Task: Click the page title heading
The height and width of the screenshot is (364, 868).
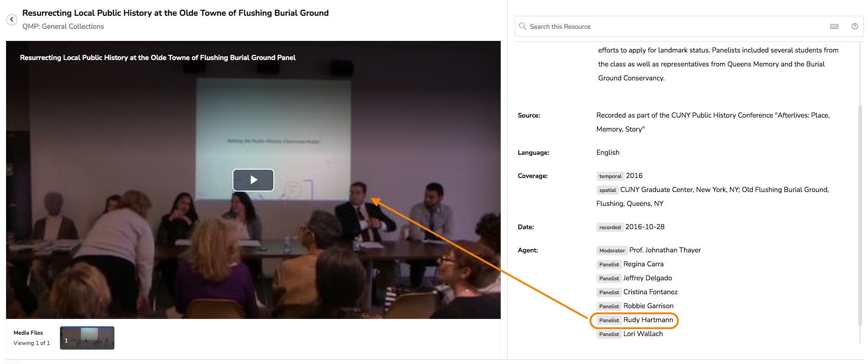Action: pyautogui.click(x=175, y=13)
